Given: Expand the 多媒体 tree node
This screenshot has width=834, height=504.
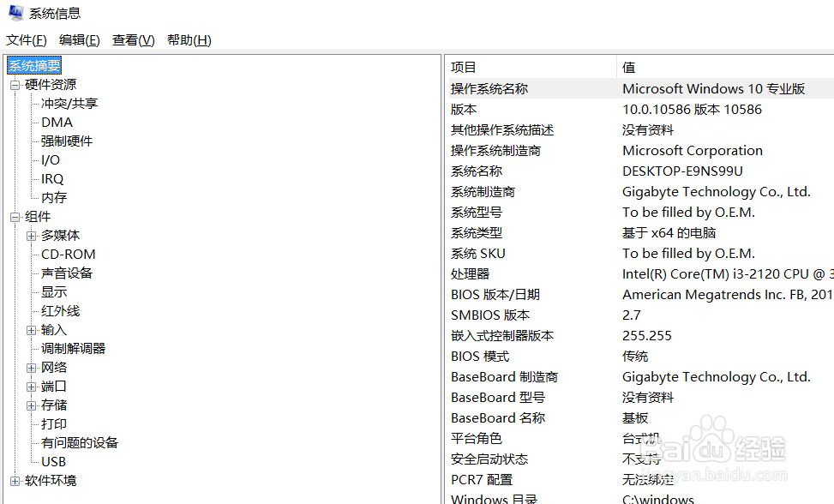Looking at the screenshot, I should point(31,235).
